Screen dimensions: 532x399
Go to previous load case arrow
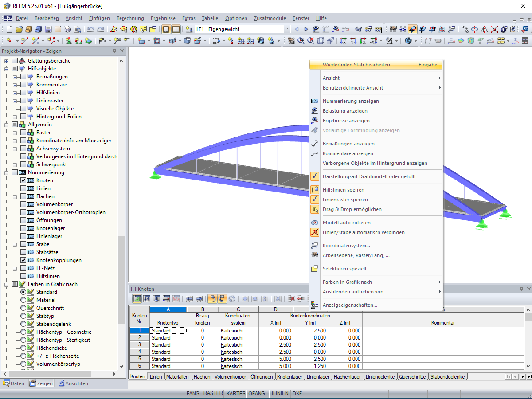[x=297, y=29]
